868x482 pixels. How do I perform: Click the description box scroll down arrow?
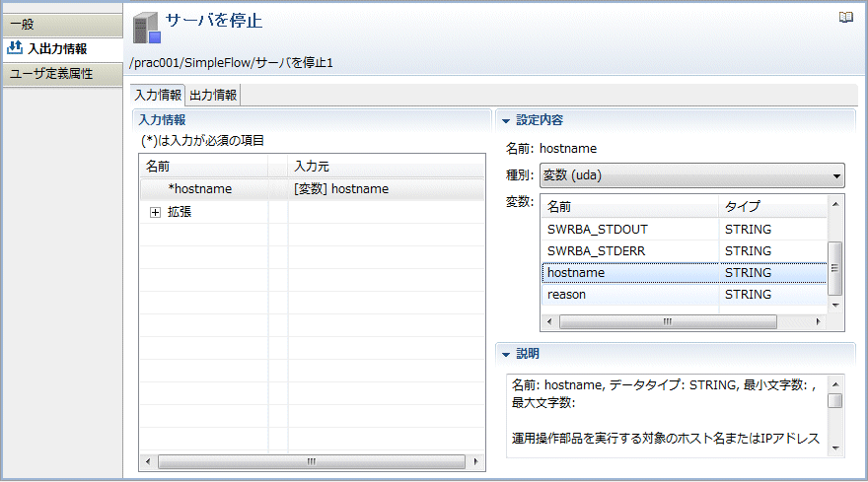[x=834, y=448]
